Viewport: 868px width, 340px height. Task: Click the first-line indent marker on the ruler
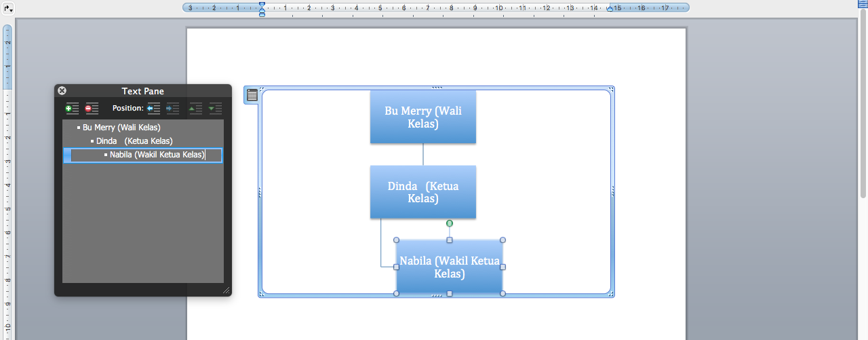(262, 4)
